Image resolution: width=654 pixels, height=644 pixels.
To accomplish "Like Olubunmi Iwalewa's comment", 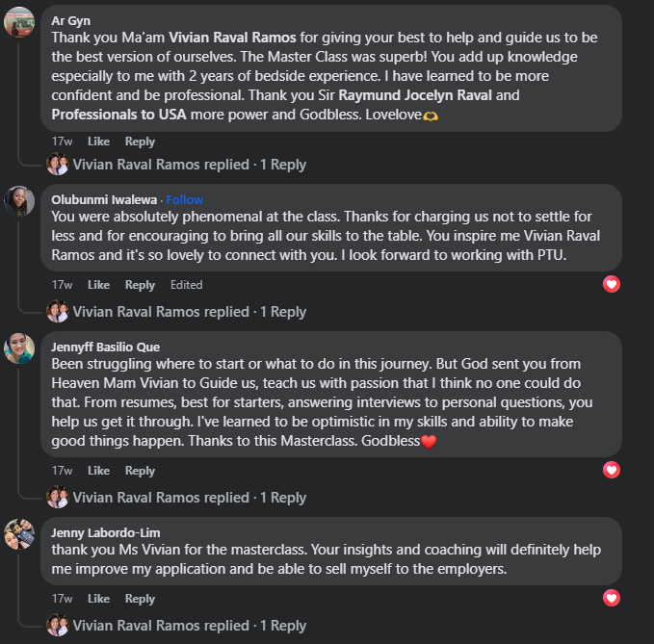I will (98, 285).
